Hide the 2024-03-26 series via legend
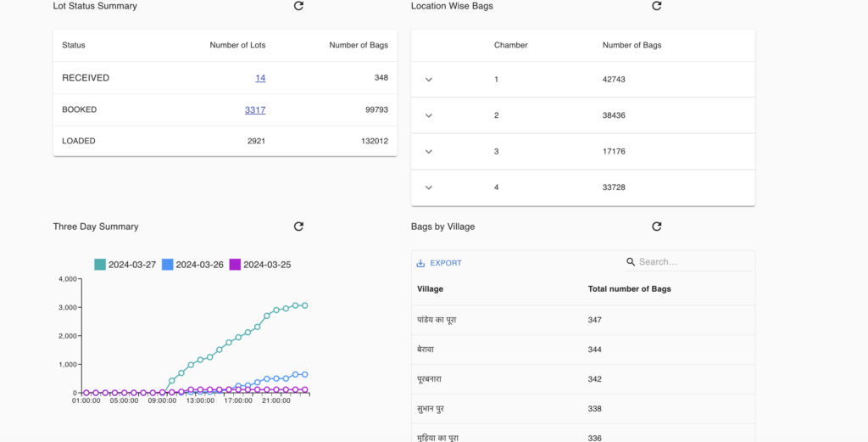The width and height of the screenshot is (868, 442). [x=192, y=265]
